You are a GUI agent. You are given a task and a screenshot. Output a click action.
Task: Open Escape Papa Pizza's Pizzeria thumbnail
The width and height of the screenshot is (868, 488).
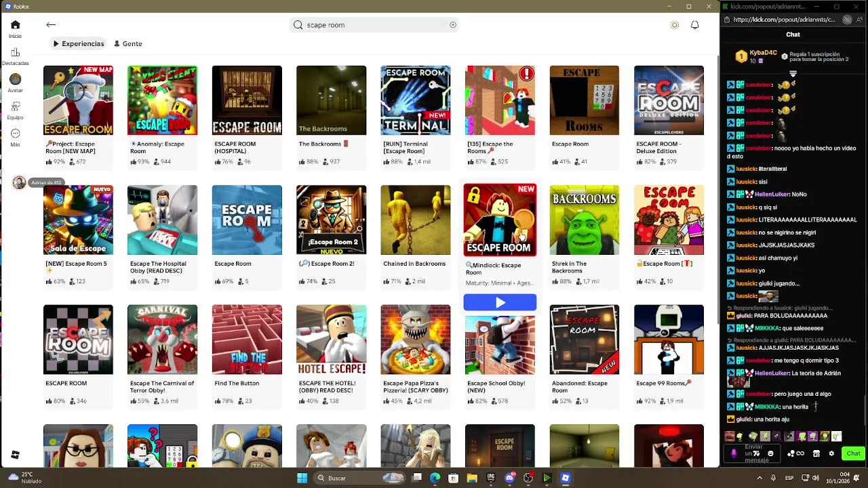[x=416, y=340]
